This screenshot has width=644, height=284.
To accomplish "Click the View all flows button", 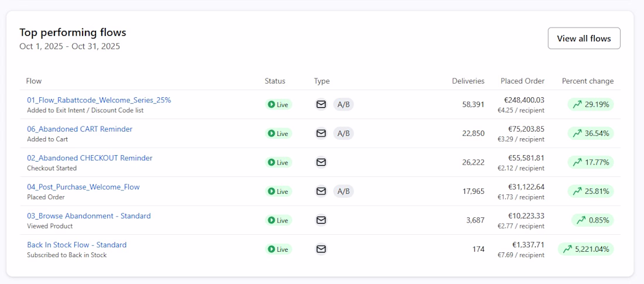I will pyautogui.click(x=584, y=39).
